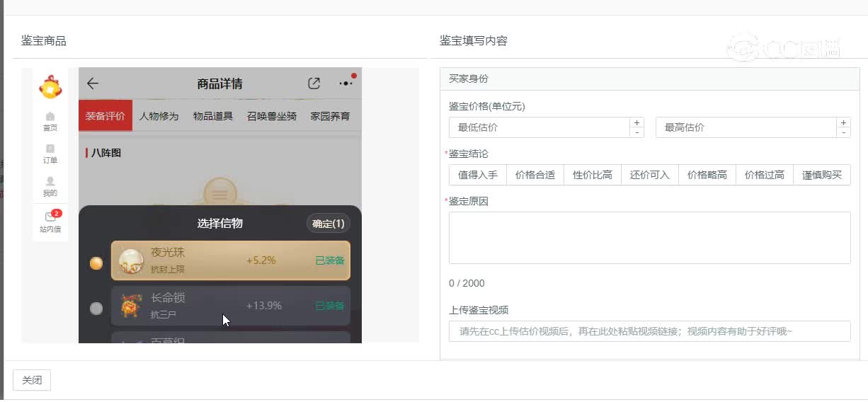Choose 还价可入 as appraisal conclusion
The height and width of the screenshot is (402, 868).
click(x=650, y=175)
